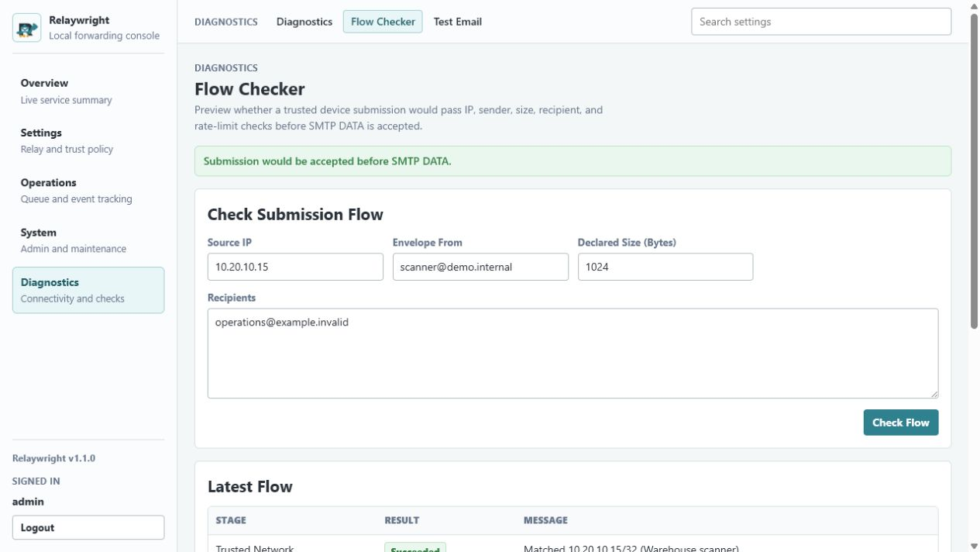Open the System admin section

click(x=88, y=240)
